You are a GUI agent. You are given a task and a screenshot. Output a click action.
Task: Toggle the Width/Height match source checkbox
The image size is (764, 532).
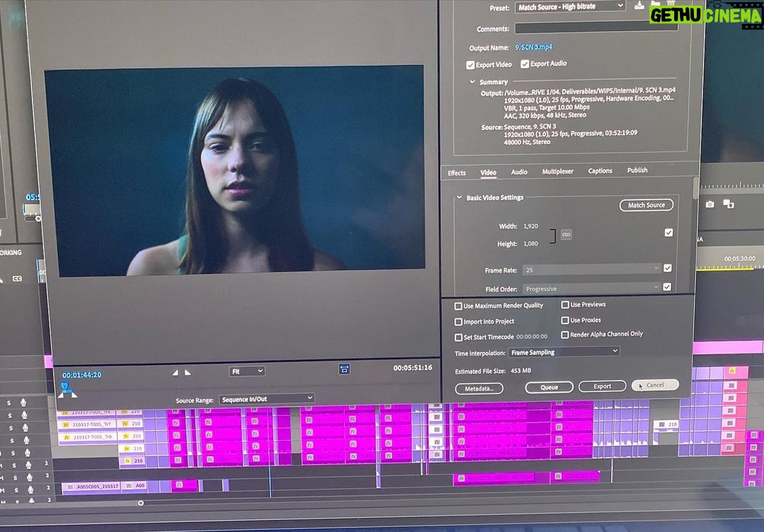point(668,233)
